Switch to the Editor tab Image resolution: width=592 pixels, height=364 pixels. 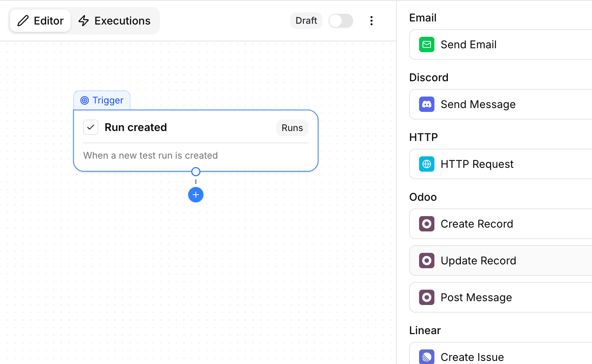point(40,21)
